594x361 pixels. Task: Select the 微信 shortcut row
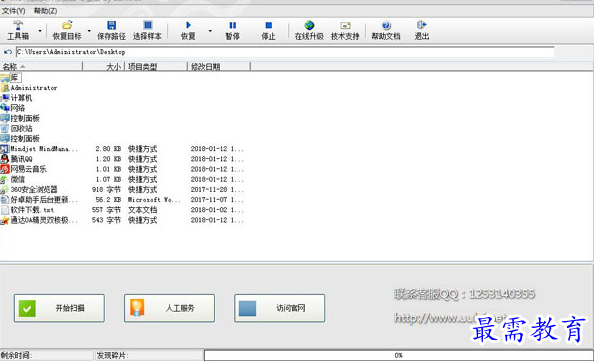[122, 180]
